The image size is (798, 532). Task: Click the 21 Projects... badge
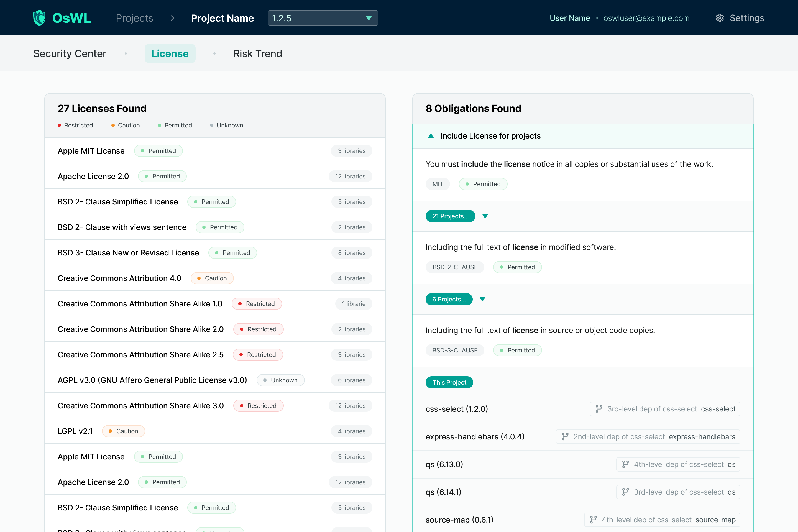coord(450,216)
